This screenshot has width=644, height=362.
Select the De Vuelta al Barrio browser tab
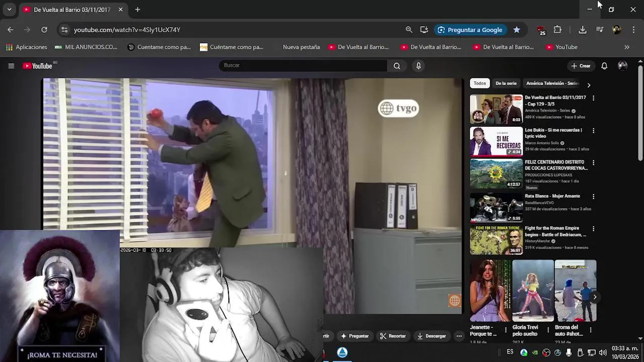coord(72,10)
